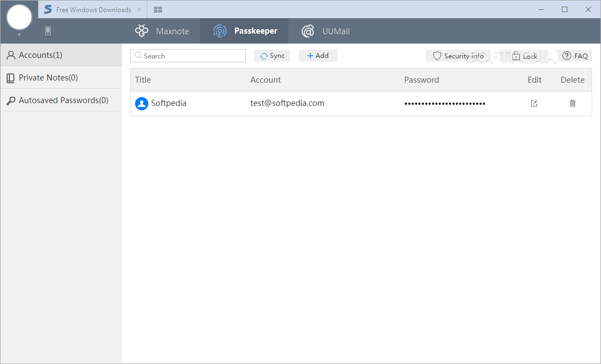Minimize the Maxthon window

coord(541,9)
